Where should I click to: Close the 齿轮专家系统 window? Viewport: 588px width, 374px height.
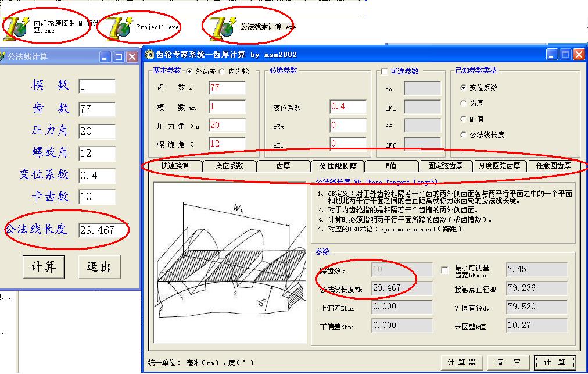579,55
